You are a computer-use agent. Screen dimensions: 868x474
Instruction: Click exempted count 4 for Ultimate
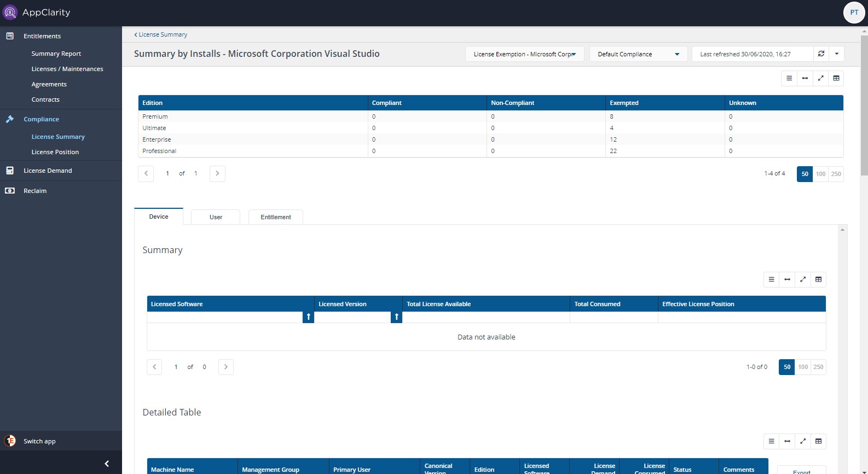[x=612, y=128]
